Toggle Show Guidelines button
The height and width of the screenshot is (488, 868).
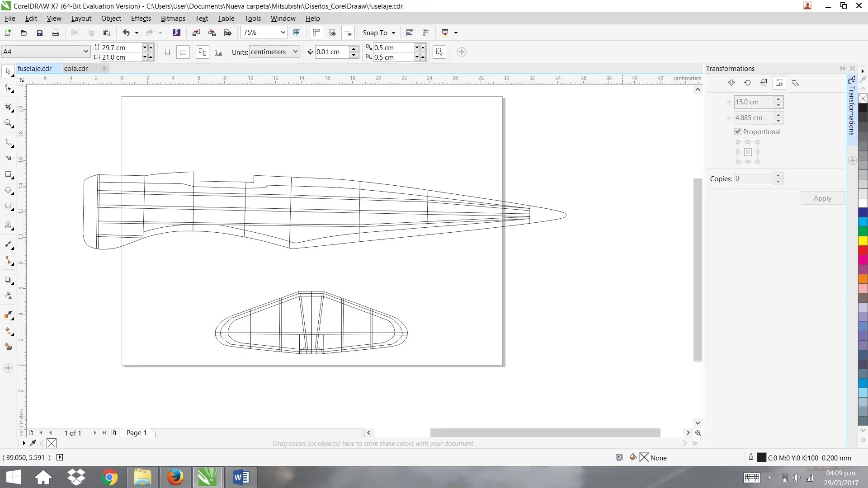tap(349, 33)
